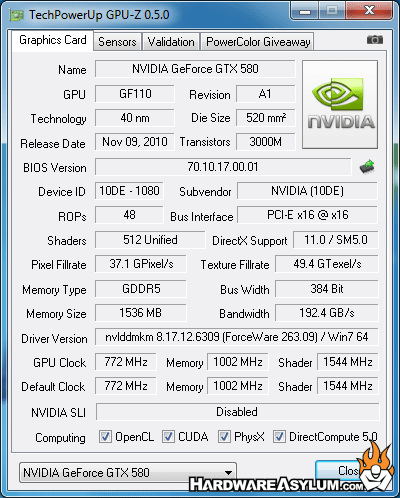
Task: Click the GPU field showing GF110
Action: point(135,94)
